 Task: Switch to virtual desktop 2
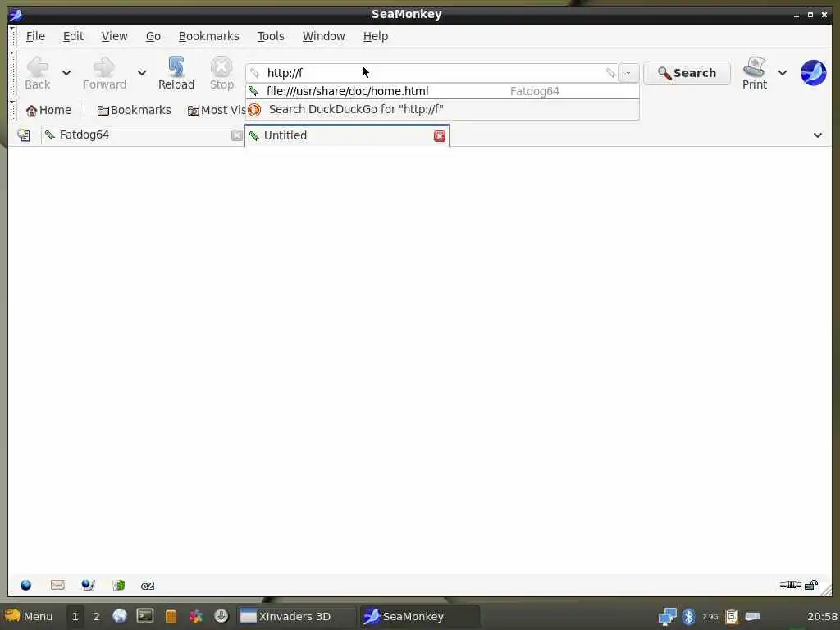97,617
